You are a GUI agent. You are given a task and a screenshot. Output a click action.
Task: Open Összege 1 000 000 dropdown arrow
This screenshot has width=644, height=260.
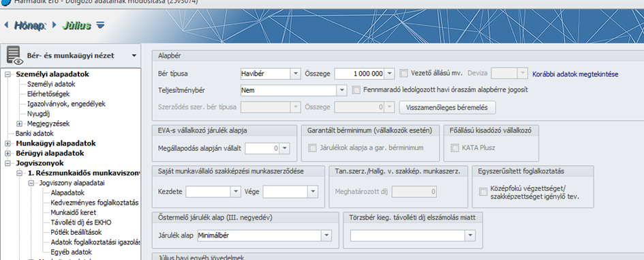tap(389, 74)
